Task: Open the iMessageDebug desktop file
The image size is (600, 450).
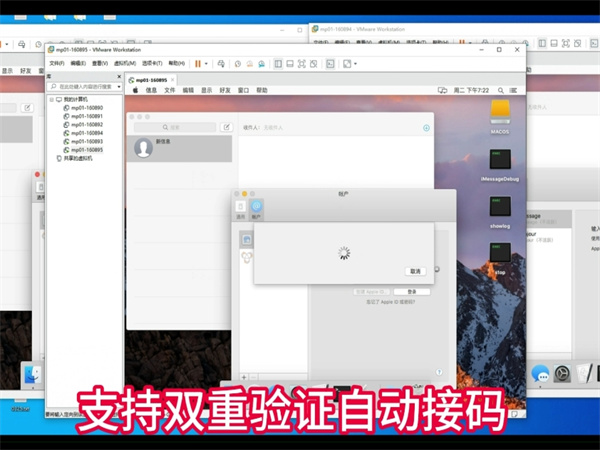Action: [x=501, y=160]
